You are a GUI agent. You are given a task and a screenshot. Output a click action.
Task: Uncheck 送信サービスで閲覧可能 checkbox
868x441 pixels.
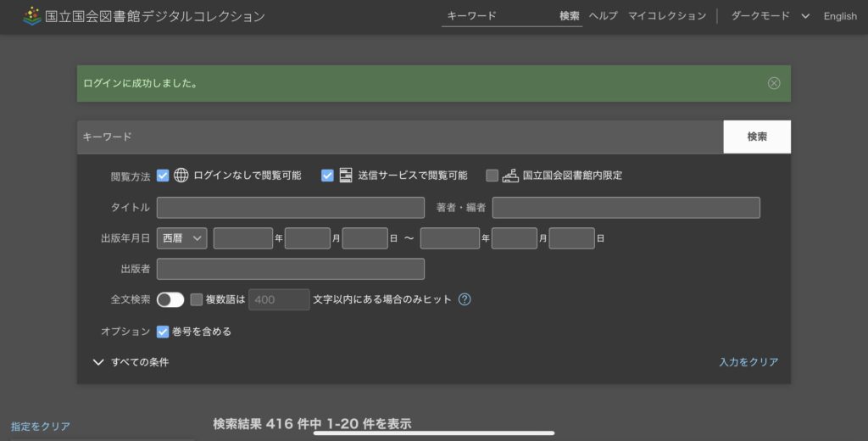327,175
